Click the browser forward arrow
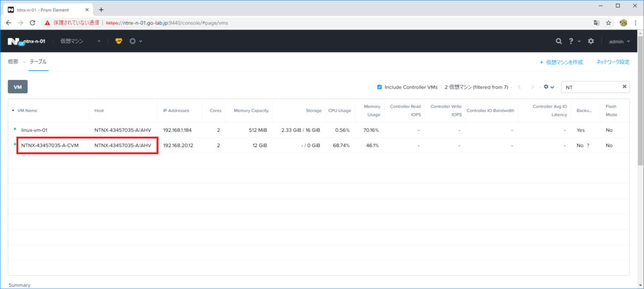The height and width of the screenshot is (289, 644). (20, 23)
